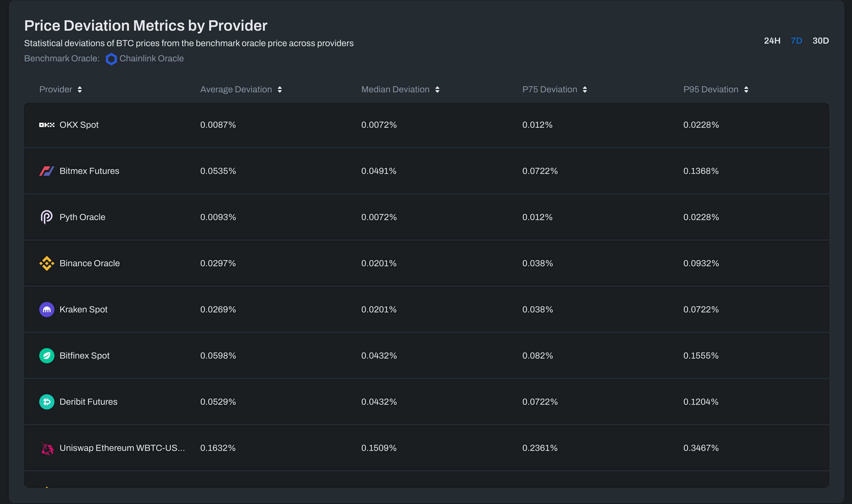Sort by P95 Deviation arrows

click(746, 89)
